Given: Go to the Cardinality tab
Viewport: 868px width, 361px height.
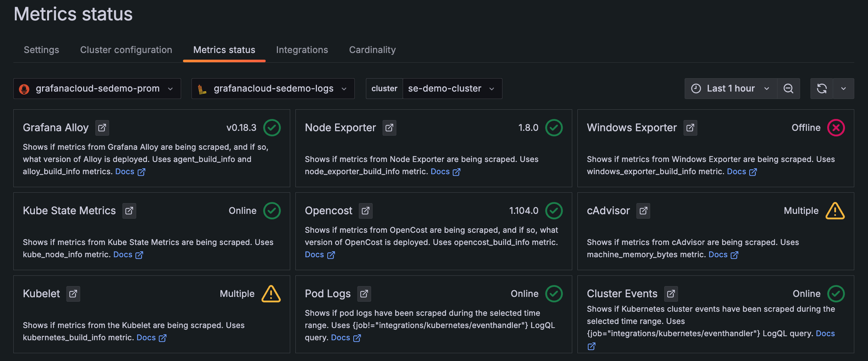Looking at the screenshot, I should [x=372, y=50].
